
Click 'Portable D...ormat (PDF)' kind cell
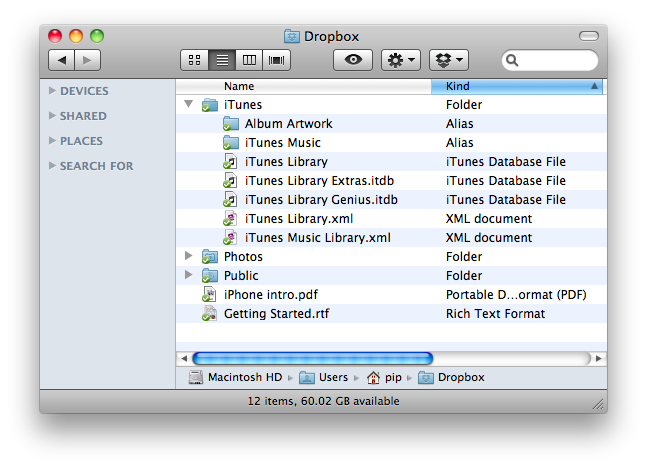[x=516, y=295]
